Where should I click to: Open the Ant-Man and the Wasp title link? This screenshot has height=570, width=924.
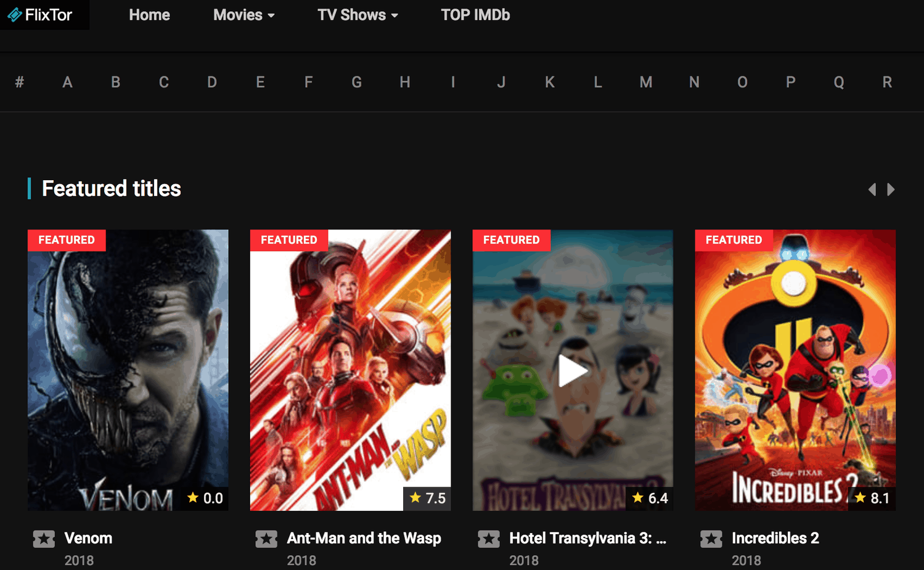pos(364,538)
